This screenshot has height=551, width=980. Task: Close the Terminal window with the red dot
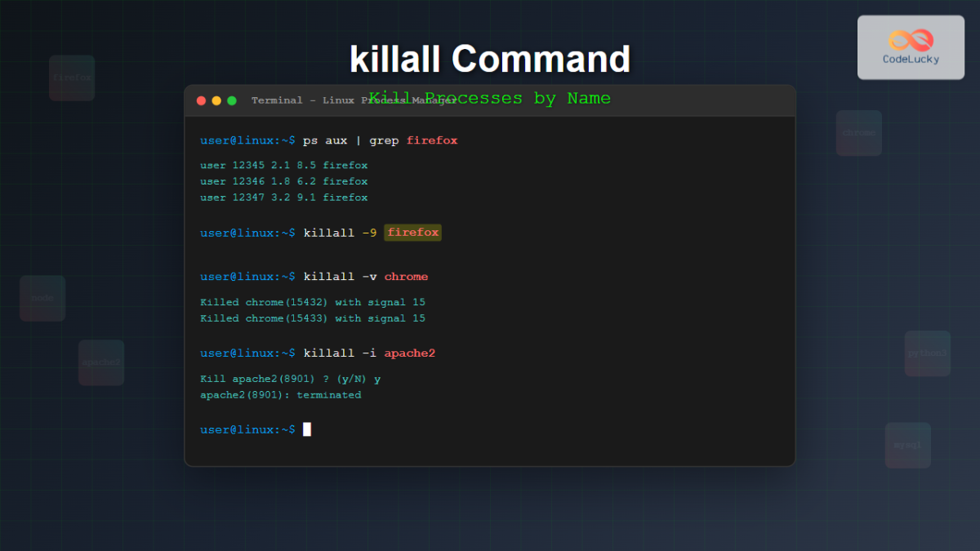tap(201, 100)
